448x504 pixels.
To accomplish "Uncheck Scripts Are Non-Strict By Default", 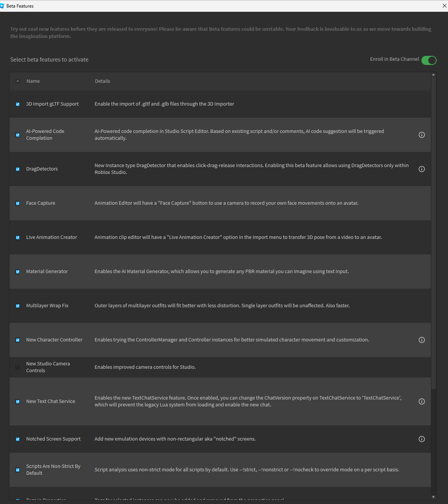I will 17,470.
